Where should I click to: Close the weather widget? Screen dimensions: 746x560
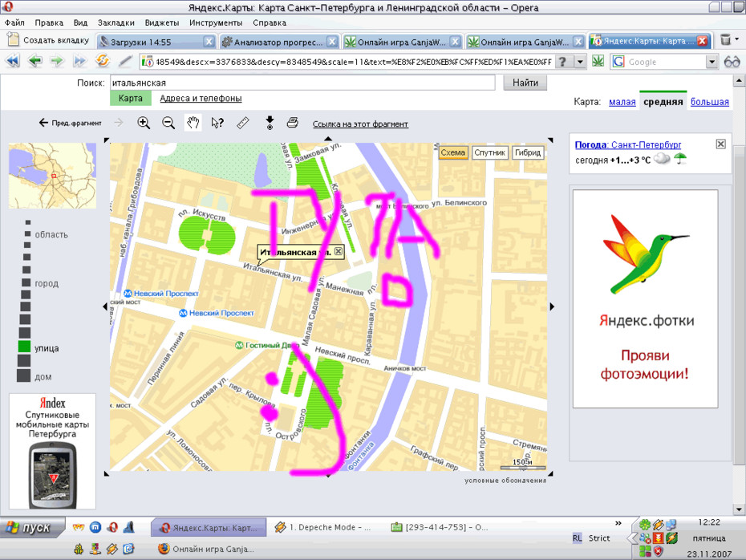[x=721, y=144]
